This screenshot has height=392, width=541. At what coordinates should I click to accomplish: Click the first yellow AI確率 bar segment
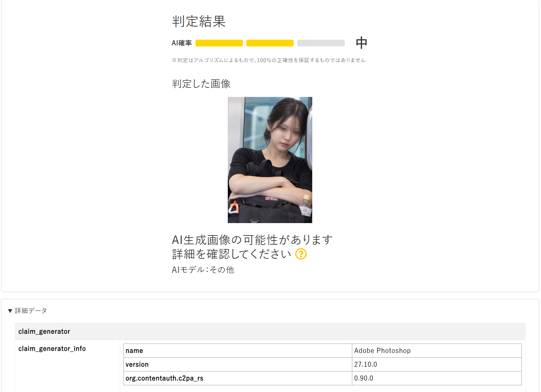[219, 43]
